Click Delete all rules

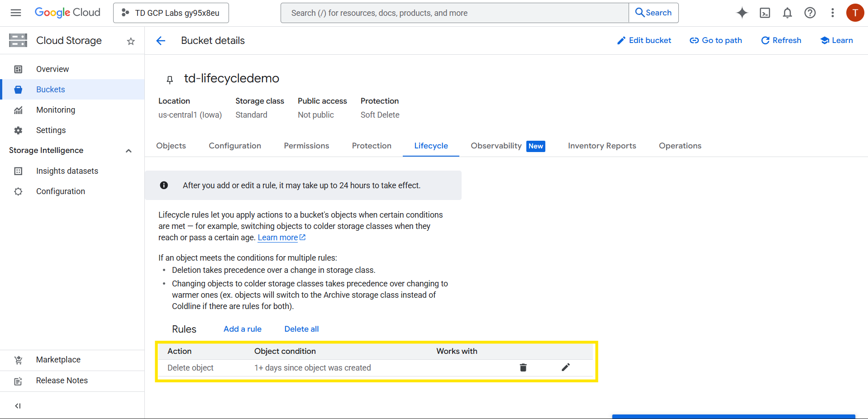[x=301, y=329]
